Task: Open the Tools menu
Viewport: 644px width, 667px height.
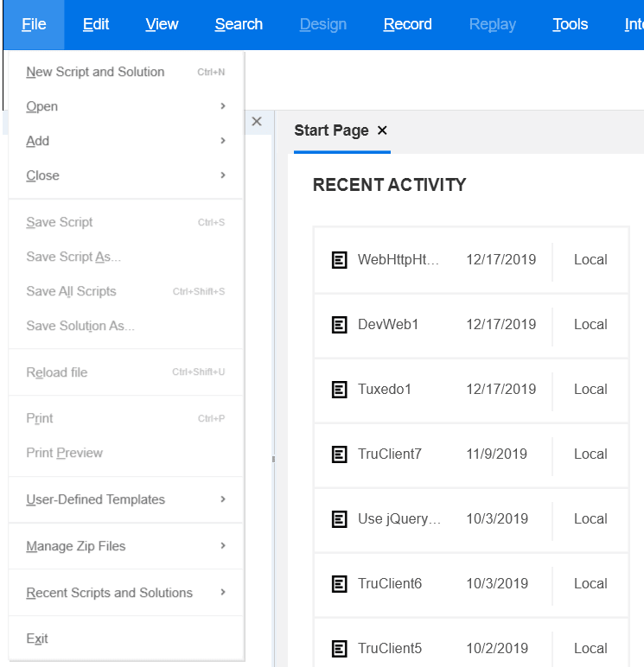Action: pyautogui.click(x=571, y=24)
